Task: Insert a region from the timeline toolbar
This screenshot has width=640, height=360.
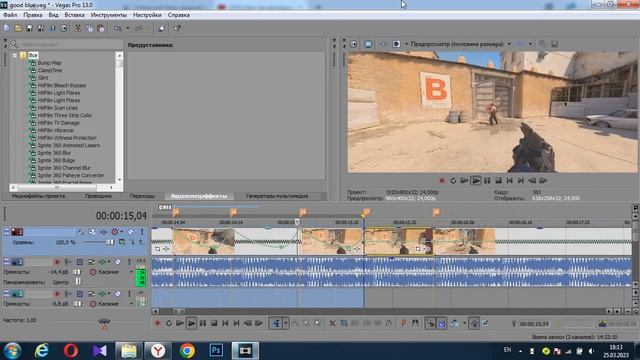Action: tap(415, 323)
